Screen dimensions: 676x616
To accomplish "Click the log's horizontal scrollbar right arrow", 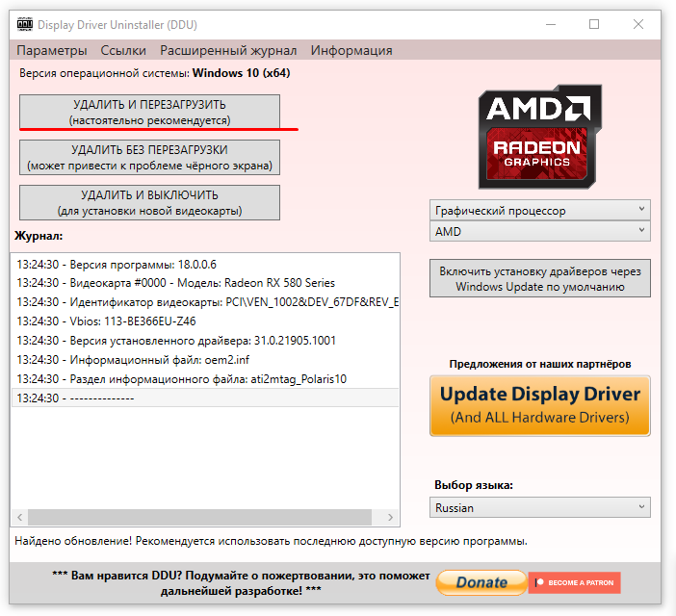I will (x=390, y=517).
